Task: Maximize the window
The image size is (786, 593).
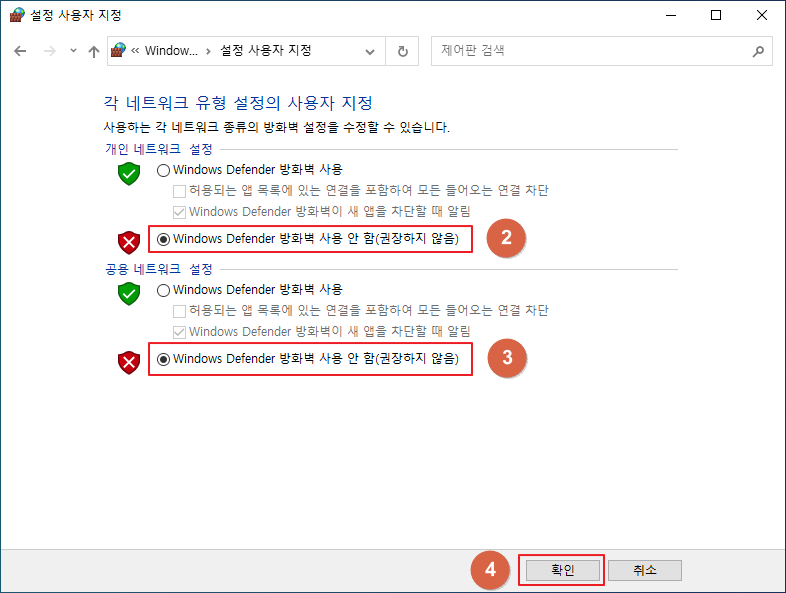Action: point(716,15)
